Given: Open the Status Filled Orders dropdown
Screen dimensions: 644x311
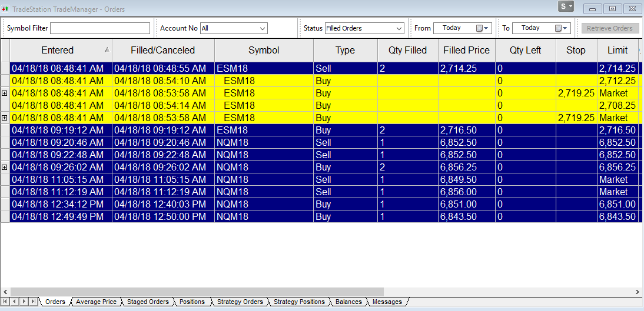Looking at the screenshot, I should coord(399,28).
